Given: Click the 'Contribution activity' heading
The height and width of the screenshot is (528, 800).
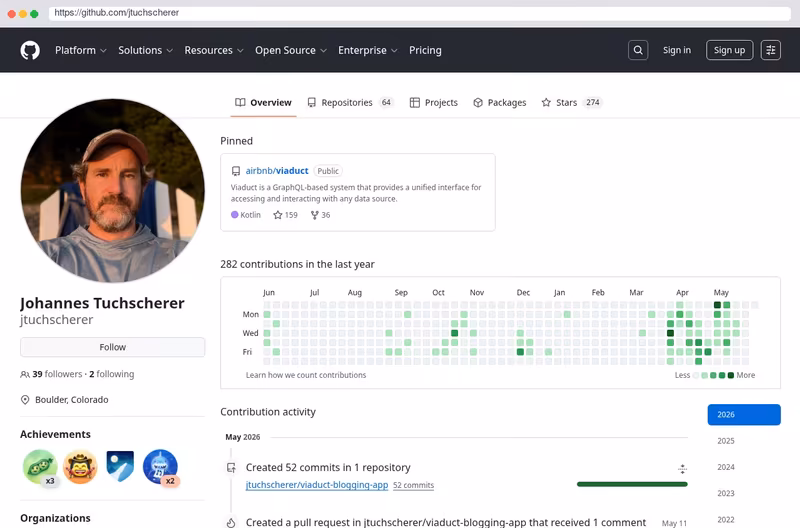Looking at the screenshot, I should (268, 412).
